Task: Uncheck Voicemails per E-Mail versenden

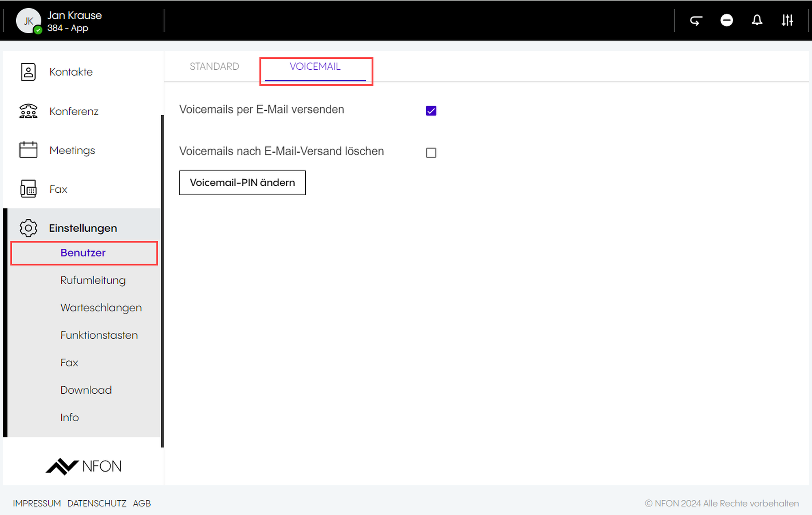Action: pos(431,111)
